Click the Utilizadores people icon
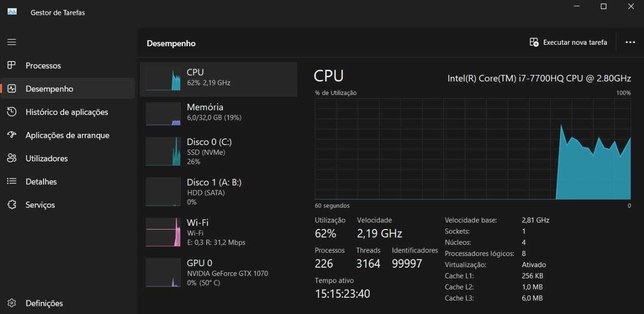This screenshot has width=644, height=314. [12, 158]
